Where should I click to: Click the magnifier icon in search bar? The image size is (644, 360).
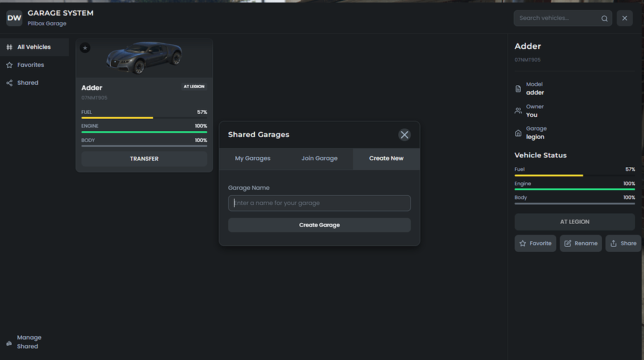tap(604, 18)
